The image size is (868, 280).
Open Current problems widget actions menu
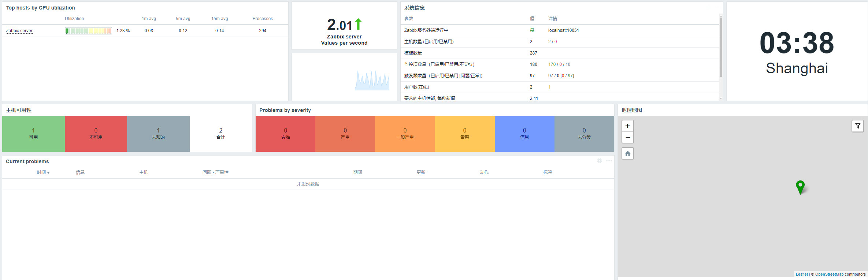[609, 161]
